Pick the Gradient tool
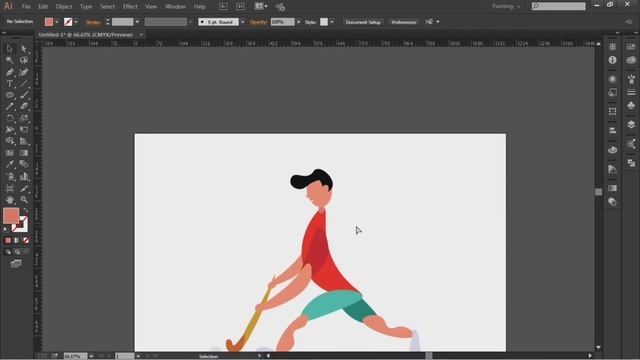 pyautogui.click(x=24, y=153)
